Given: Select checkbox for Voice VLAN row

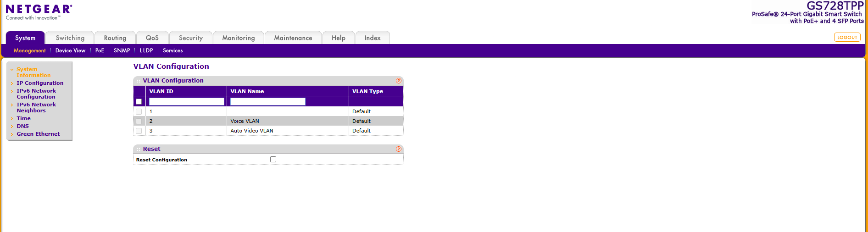Looking at the screenshot, I should [x=139, y=121].
